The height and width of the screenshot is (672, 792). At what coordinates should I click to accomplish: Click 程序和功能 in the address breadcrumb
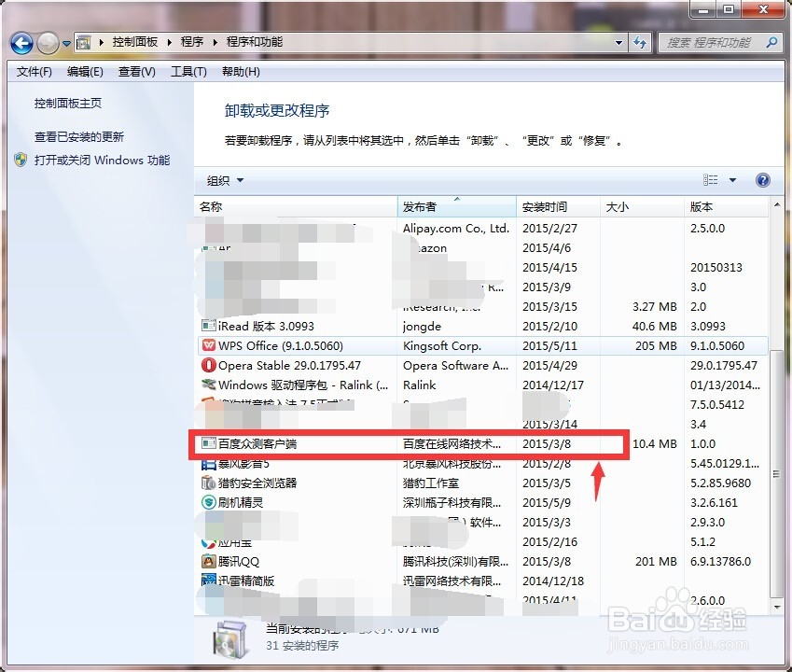pos(254,42)
